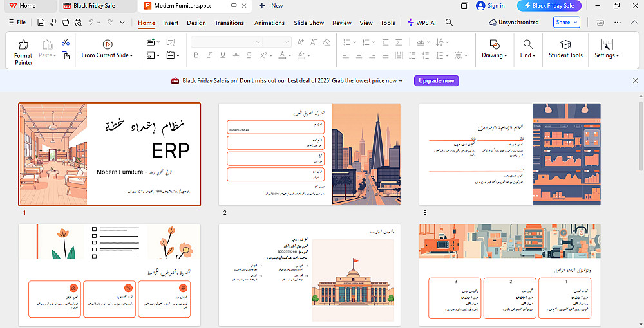Click Sign in account button

pyautogui.click(x=491, y=6)
